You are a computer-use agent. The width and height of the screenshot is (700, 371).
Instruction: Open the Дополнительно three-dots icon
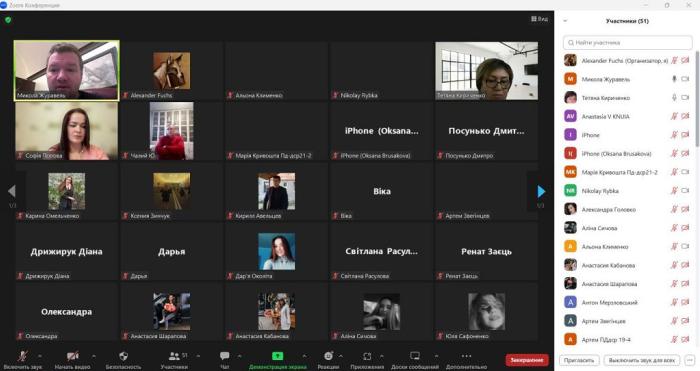(466, 356)
